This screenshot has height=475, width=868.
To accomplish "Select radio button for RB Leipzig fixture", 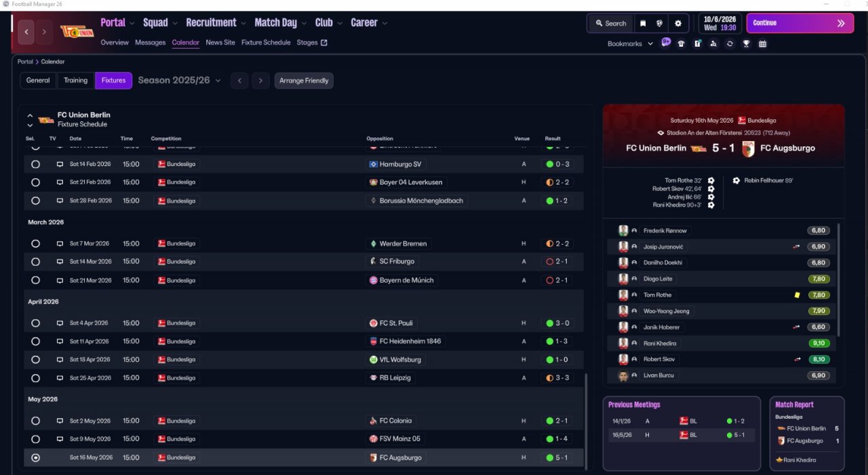I will [35, 378].
